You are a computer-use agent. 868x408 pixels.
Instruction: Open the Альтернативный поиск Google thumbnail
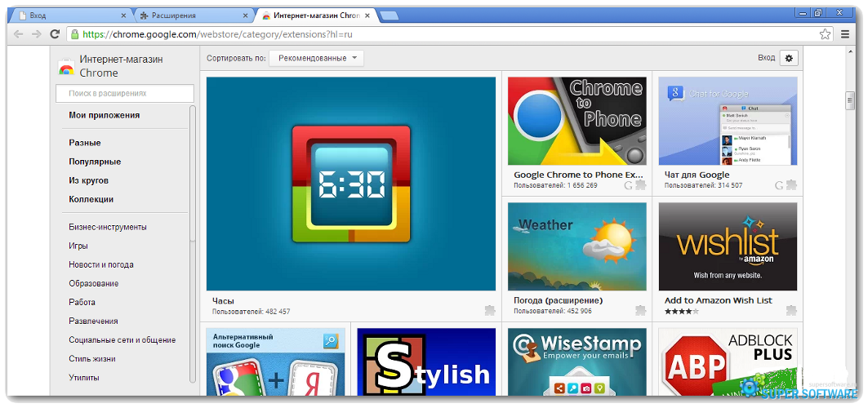click(276, 361)
